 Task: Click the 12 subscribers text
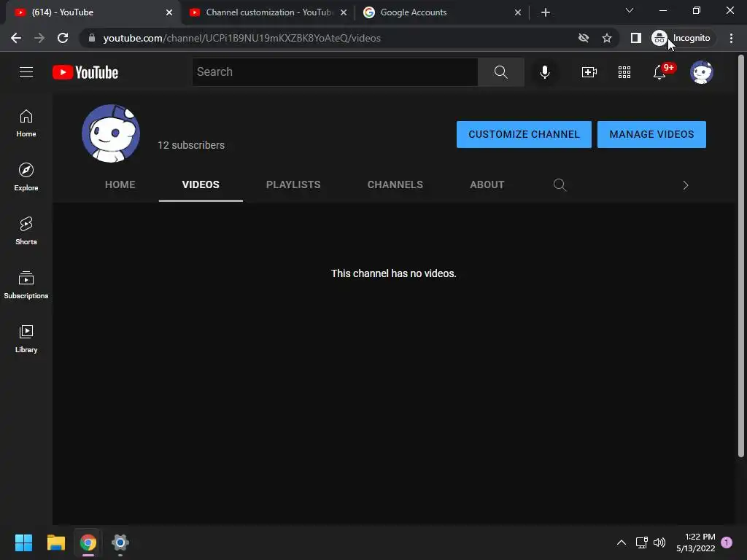tap(191, 145)
